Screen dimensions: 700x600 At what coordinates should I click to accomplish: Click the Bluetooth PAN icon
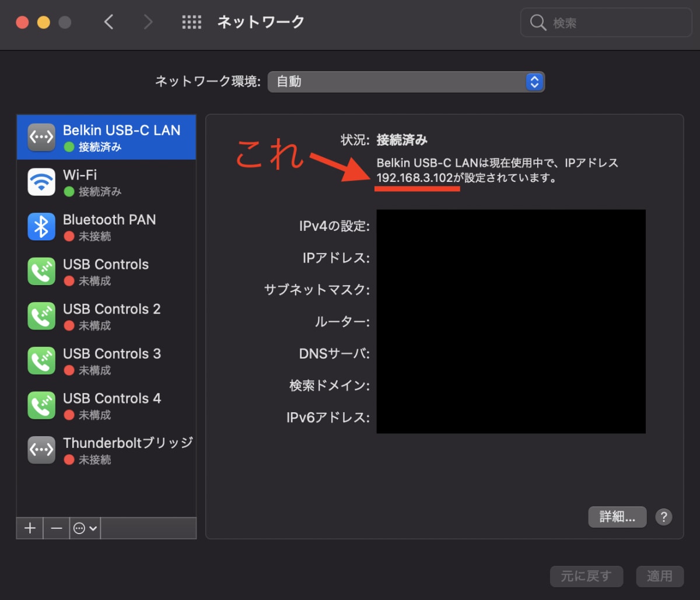[x=41, y=227]
